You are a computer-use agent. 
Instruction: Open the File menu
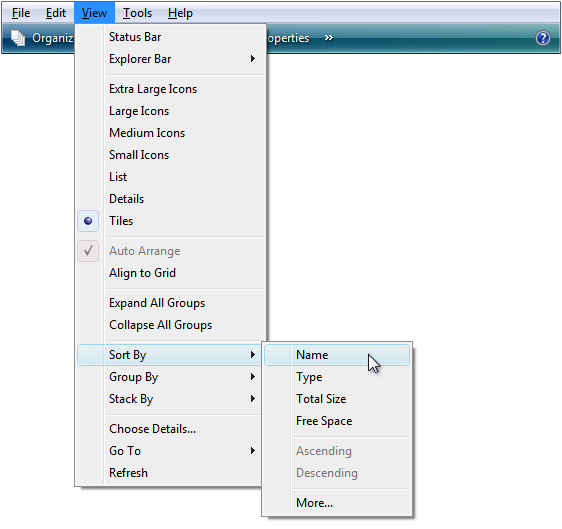coord(21,13)
